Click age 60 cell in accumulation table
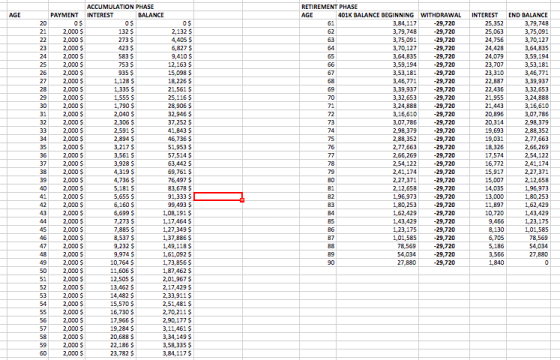The image size is (560, 360). (28, 353)
